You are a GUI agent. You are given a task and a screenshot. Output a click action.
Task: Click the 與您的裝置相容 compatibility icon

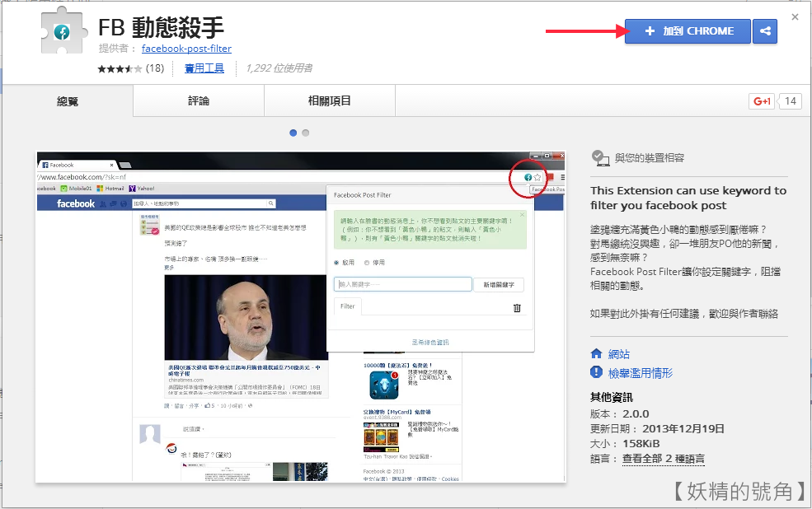click(x=600, y=158)
